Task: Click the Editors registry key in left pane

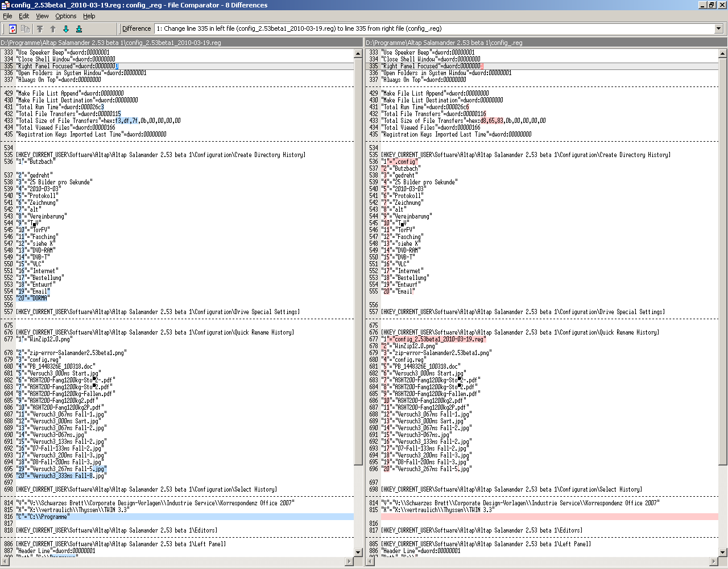Action: [117, 530]
